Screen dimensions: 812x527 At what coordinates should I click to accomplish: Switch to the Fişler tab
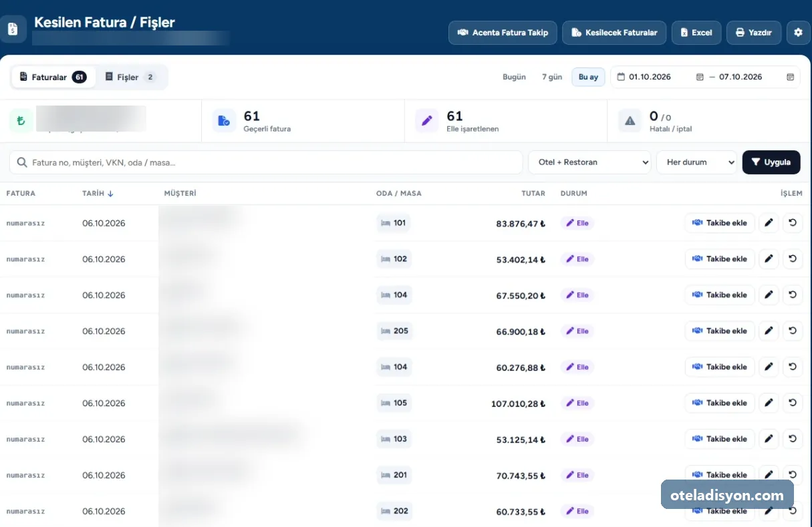point(130,77)
